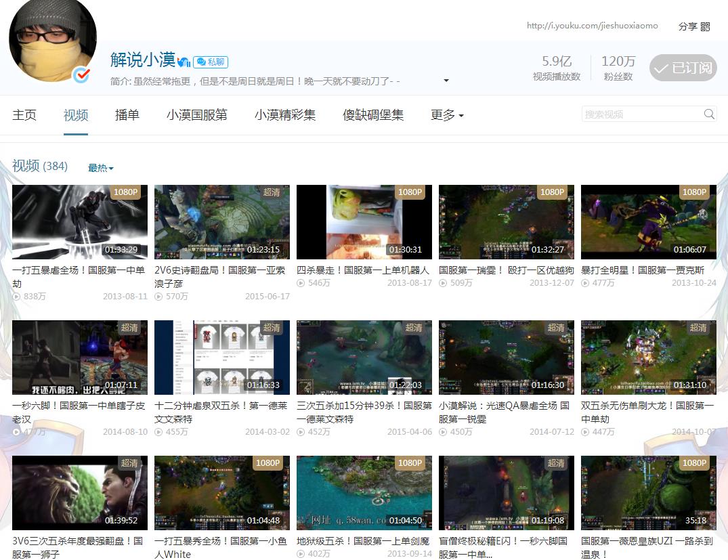Viewport: 728px width, 560px height.
Task: Open video title 一打五暴秀全场！国服第一小鱼人White
Action: [221, 547]
